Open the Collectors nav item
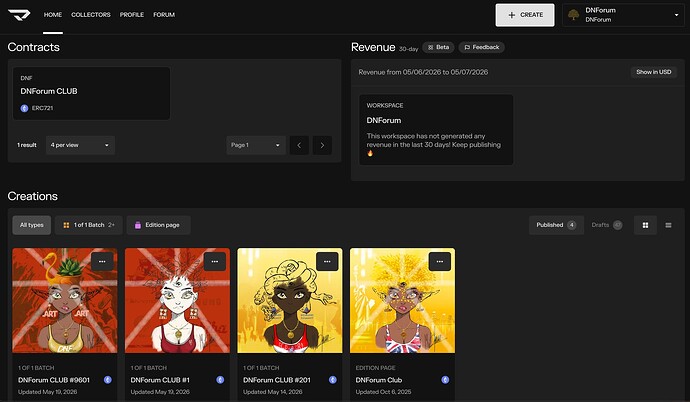This screenshot has height=402, width=690. click(x=91, y=15)
